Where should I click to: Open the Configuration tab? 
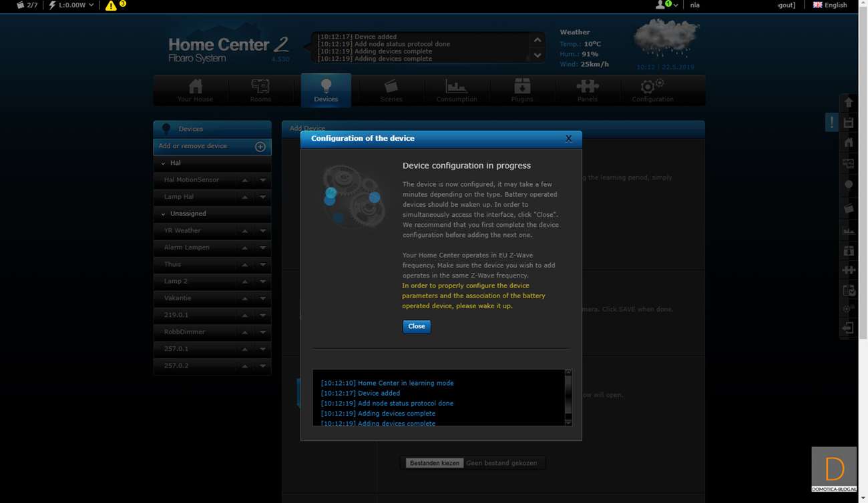tap(653, 90)
